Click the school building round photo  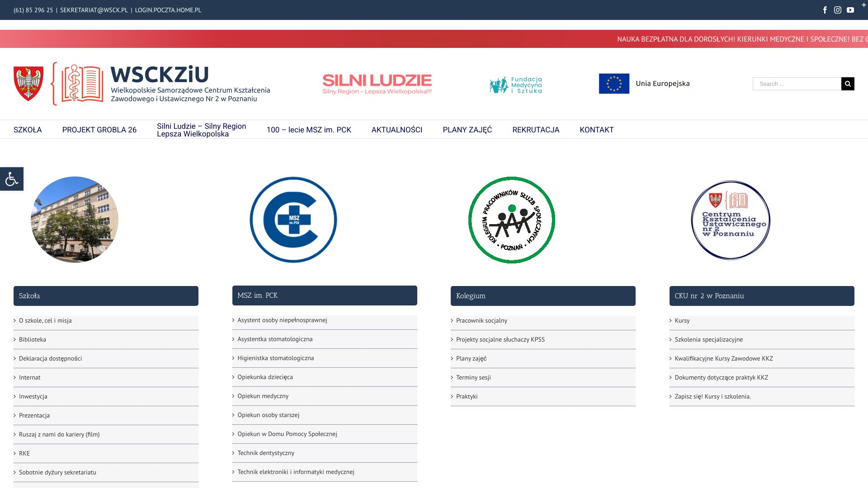[75, 220]
